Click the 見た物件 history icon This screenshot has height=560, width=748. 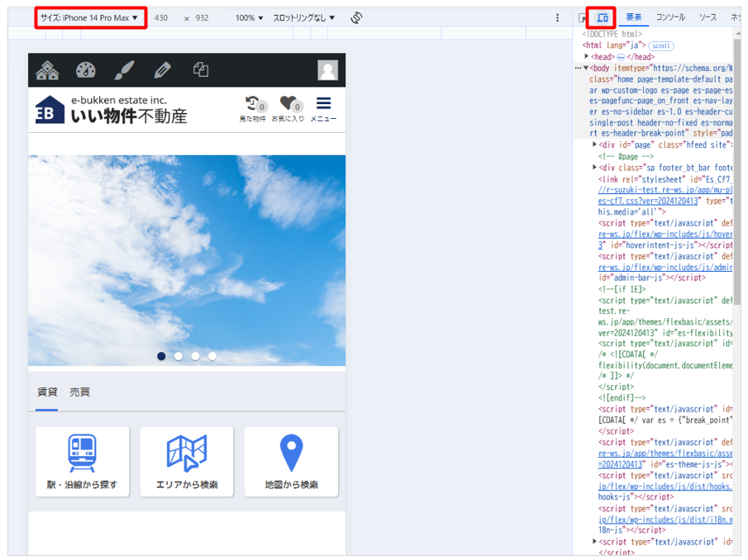pos(253,108)
